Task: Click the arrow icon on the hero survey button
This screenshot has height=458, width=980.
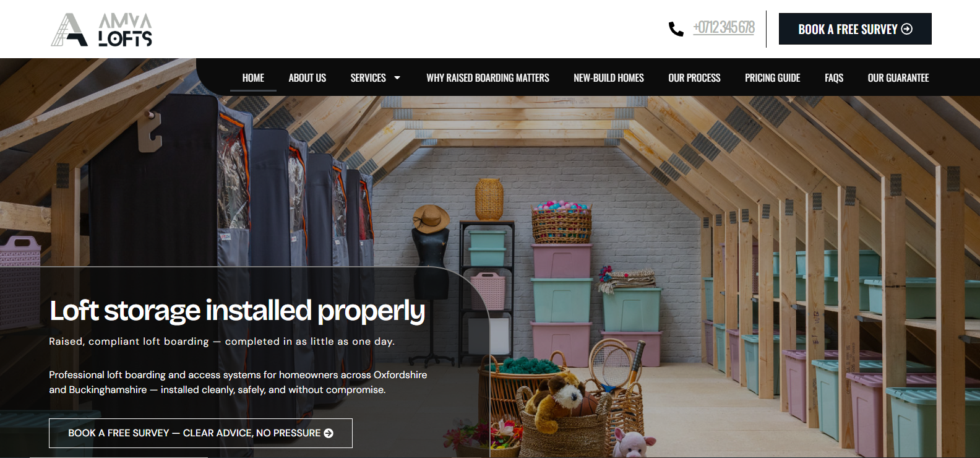Action: pos(329,433)
